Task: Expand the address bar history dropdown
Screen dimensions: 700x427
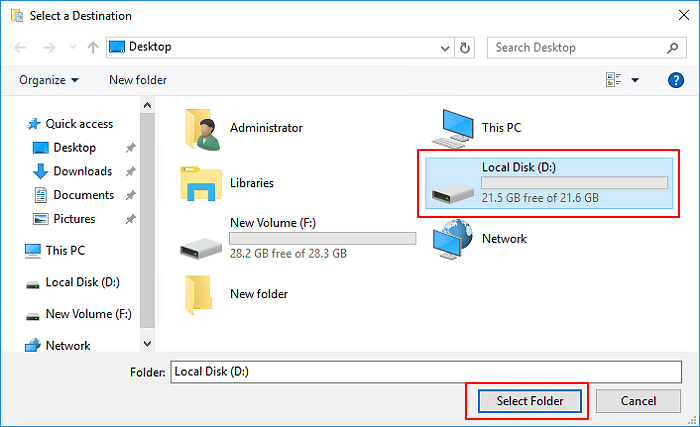Action: 445,47
